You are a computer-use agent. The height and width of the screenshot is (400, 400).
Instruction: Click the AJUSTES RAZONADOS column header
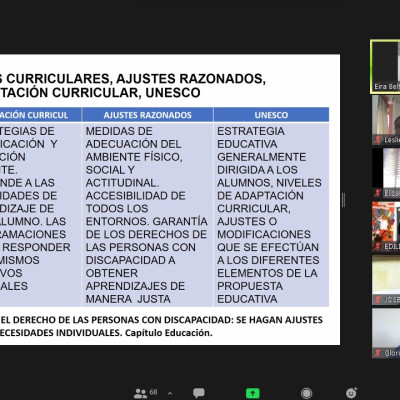click(x=147, y=115)
